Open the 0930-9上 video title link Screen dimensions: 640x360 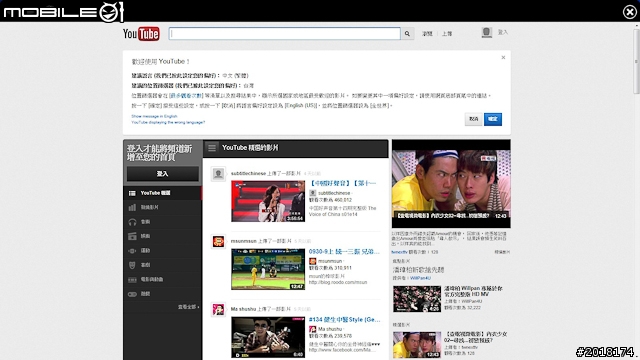(x=344, y=251)
